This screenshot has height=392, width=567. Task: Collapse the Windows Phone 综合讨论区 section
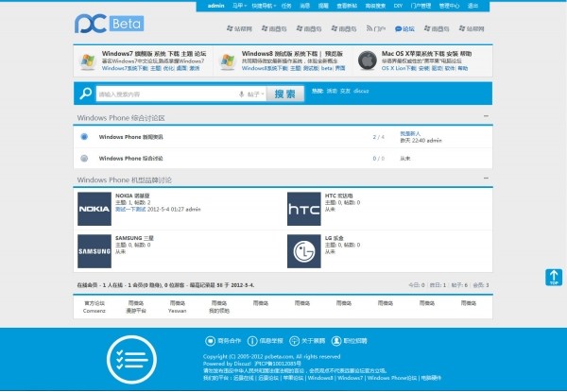[486, 116]
